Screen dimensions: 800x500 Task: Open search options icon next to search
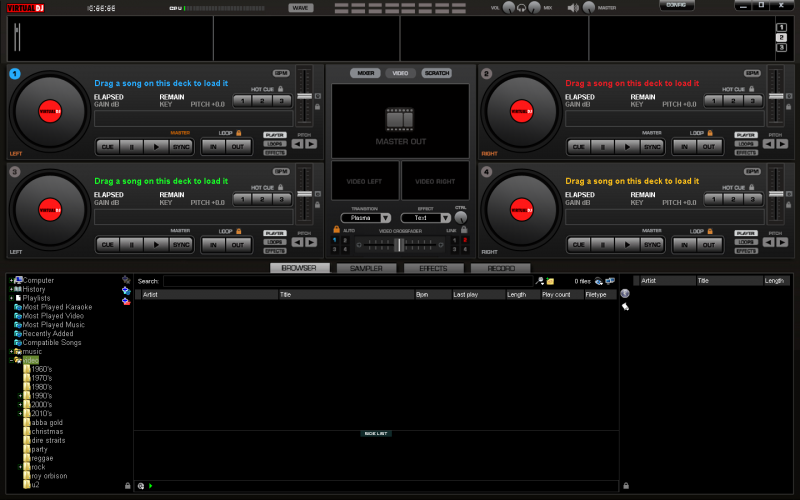(539, 281)
